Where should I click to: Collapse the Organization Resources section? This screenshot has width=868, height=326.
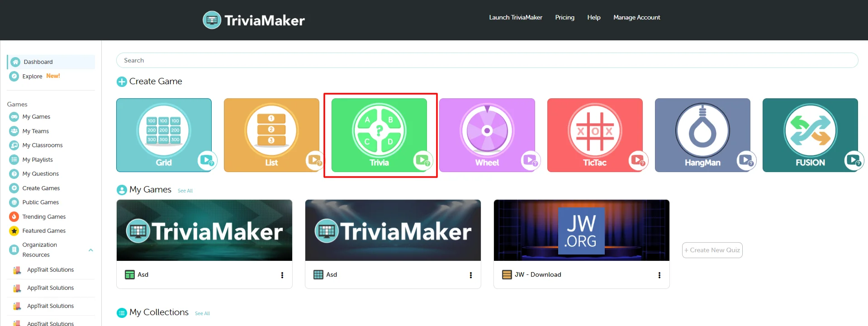pyautogui.click(x=91, y=250)
